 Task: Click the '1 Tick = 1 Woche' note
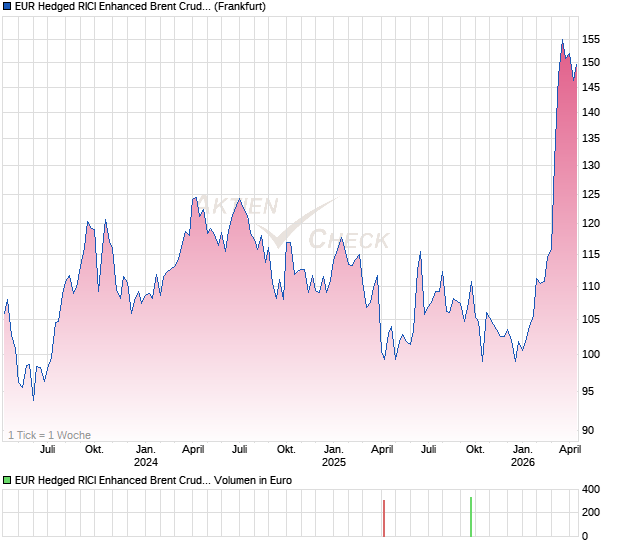49,435
